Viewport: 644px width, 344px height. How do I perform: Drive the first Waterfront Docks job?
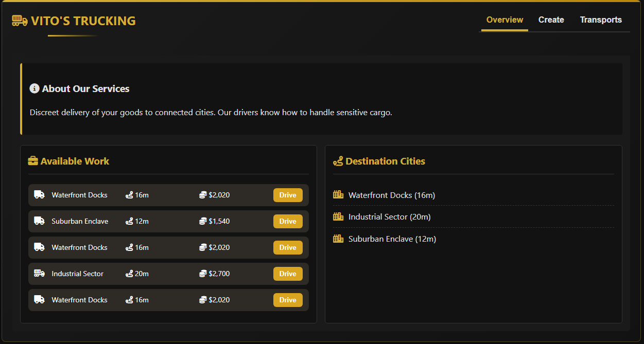pos(288,195)
